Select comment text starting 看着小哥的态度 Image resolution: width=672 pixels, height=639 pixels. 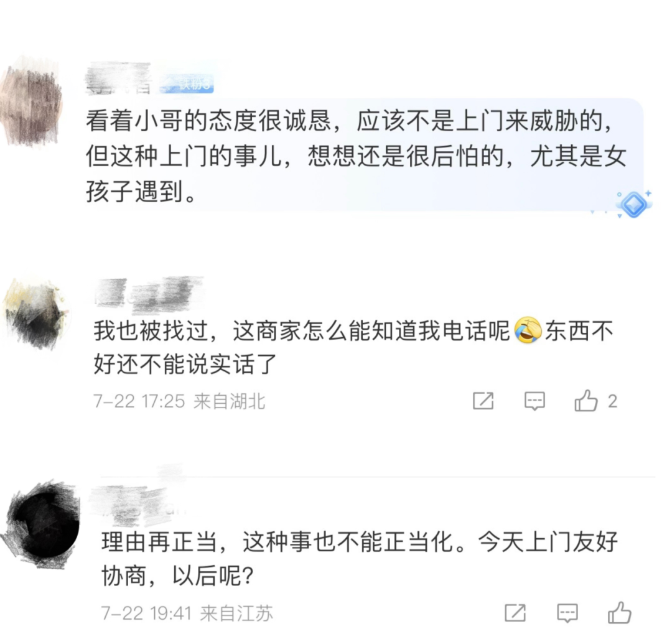(x=356, y=156)
